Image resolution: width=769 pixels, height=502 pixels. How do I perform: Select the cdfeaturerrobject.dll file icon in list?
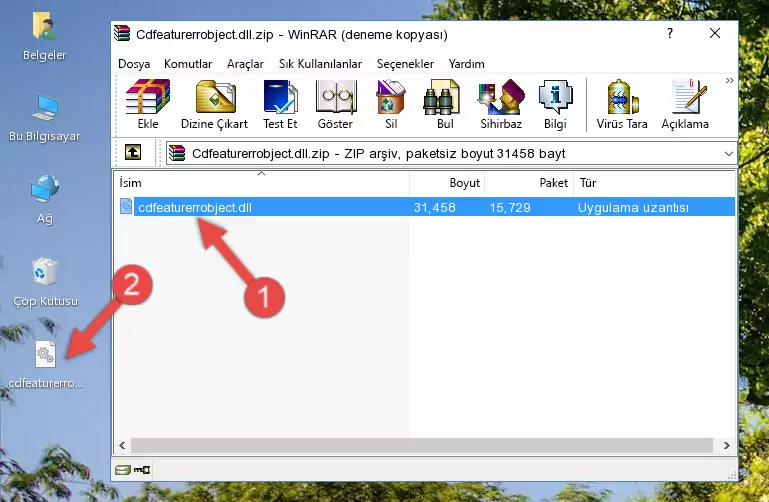tap(126, 206)
